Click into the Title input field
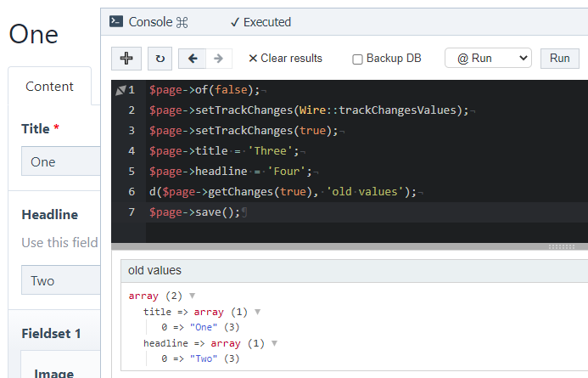The height and width of the screenshot is (378, 588). tap(61, 161)
